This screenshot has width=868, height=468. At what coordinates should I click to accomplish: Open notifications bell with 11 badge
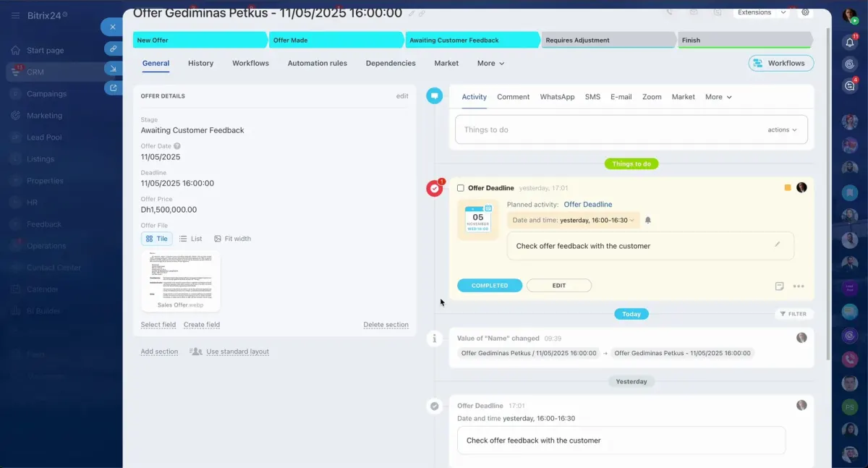[850, 42]
